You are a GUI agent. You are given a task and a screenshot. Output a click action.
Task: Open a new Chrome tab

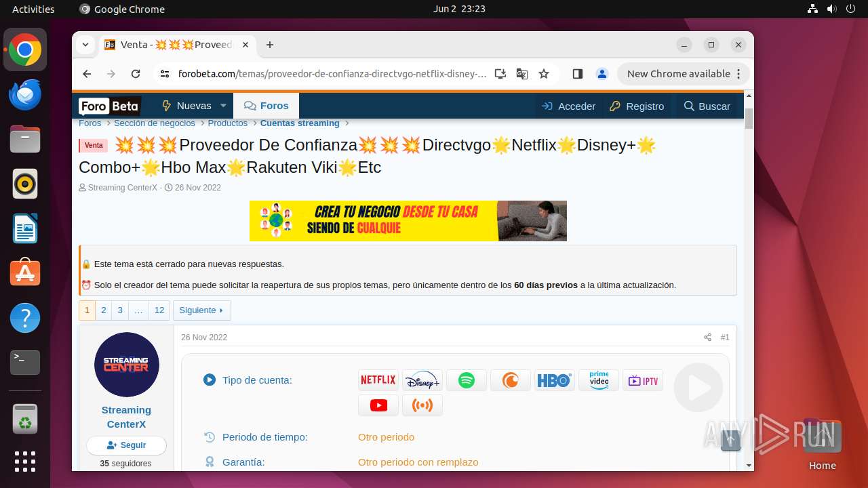[270, 45]
